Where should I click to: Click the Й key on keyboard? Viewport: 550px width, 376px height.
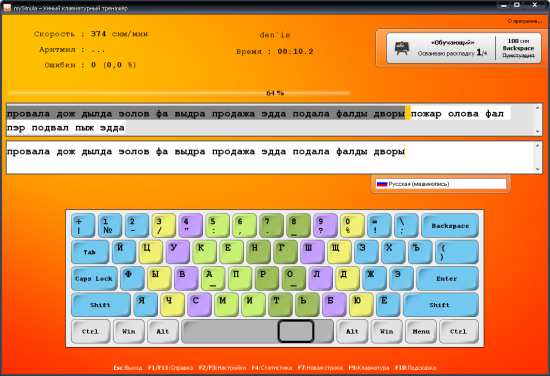(124, 252)
